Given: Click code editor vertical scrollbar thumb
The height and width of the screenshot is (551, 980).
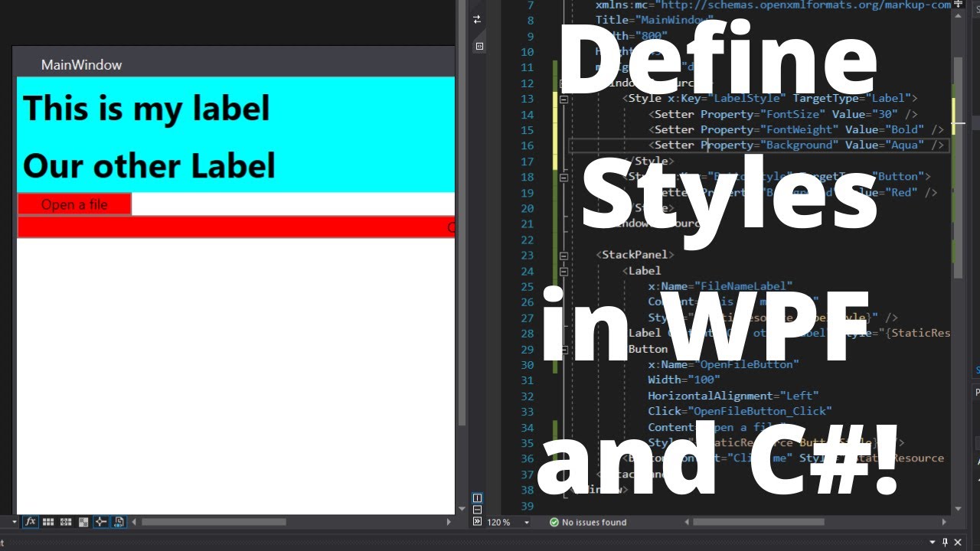Looking at the screenshot, I should pyautogui.click(x=958, y=168).
